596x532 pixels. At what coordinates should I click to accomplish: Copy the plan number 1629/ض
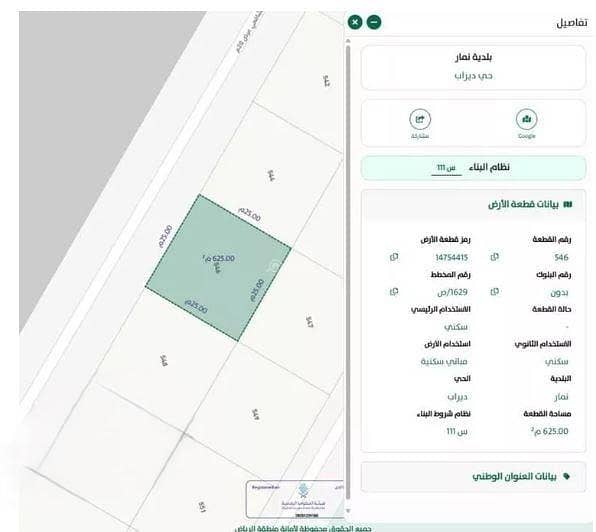(x=394, y=291)
